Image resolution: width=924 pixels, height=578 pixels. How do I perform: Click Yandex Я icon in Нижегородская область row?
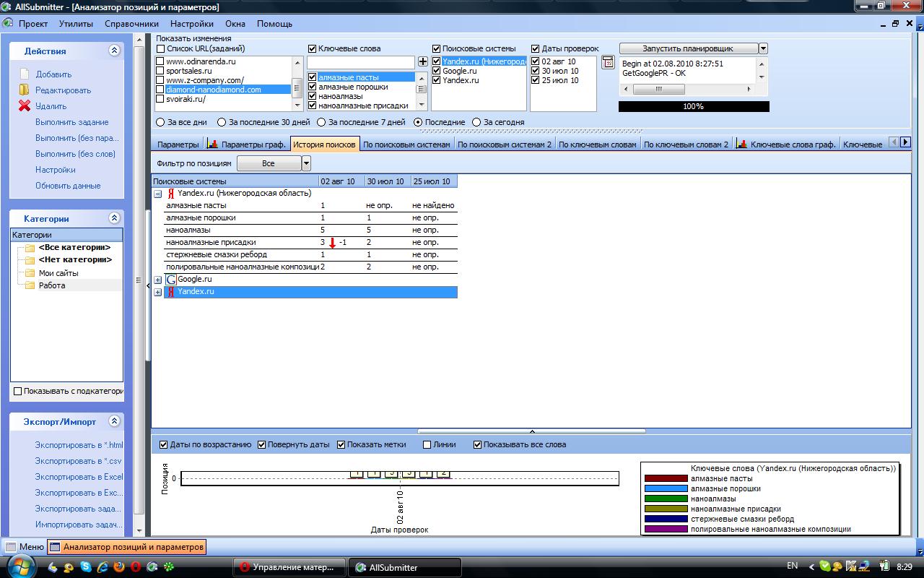[171, 194]
